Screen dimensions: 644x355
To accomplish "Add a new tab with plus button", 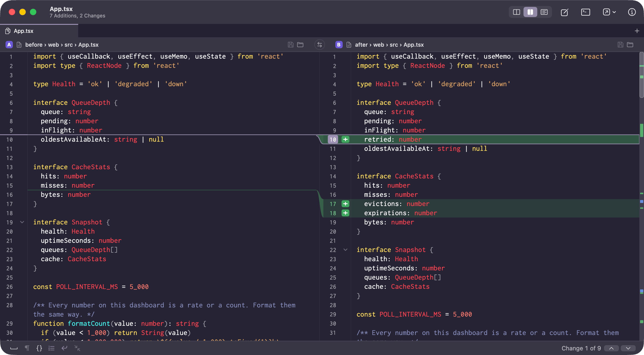I will [x=637, y=31].
